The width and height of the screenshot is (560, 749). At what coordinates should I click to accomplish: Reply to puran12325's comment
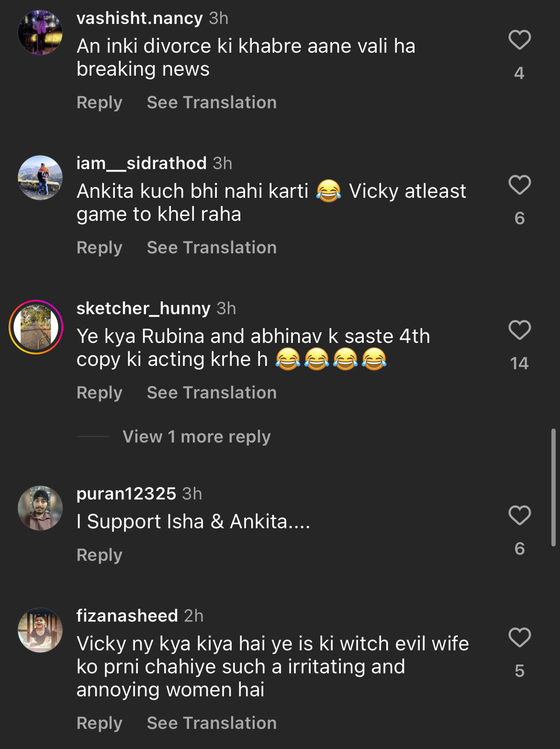[100, 555]
